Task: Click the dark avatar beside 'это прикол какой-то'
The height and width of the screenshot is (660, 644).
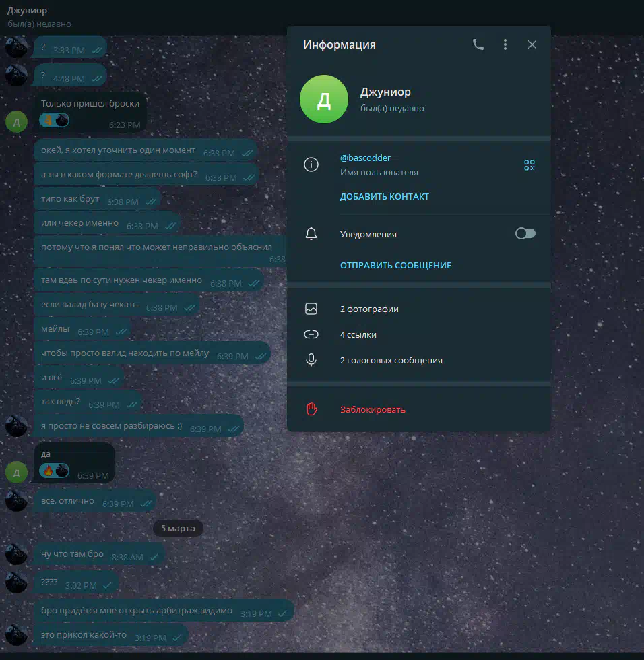Action: tap(16, 635)
